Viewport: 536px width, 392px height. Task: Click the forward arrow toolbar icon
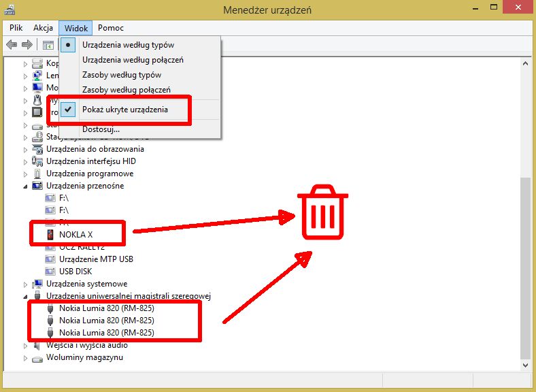(x=27, y=45)
